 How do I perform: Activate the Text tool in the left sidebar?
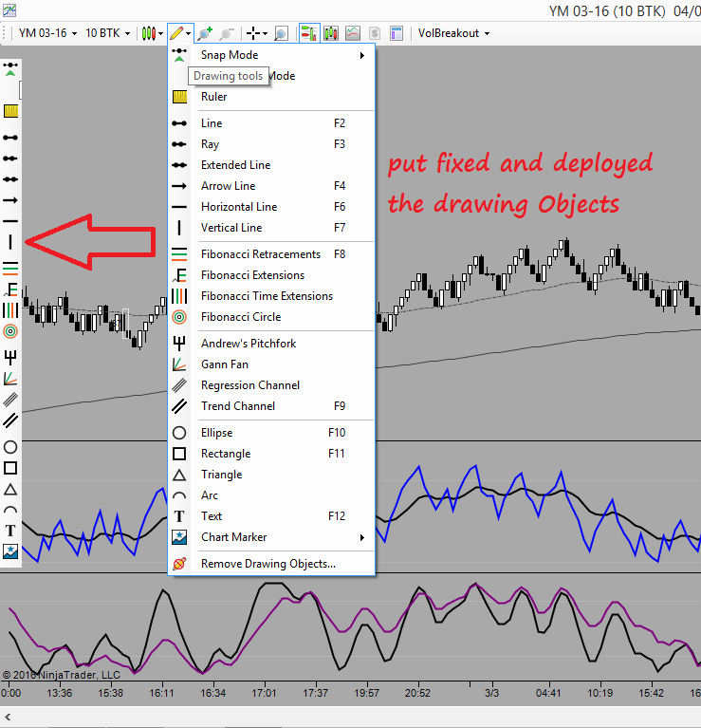[10, 531]
